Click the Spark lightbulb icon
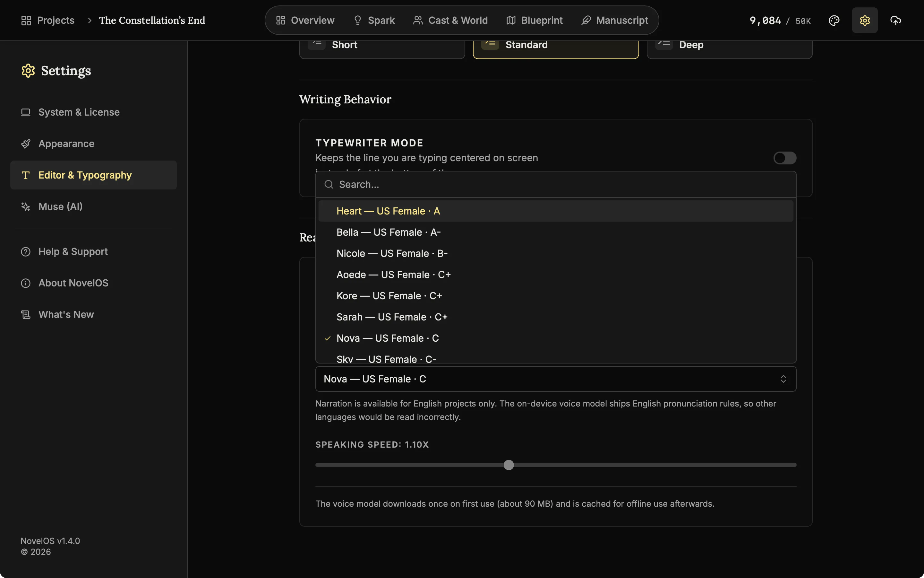Screen dimensions: 924x578 pyautogui.click(x=357, y=20)
